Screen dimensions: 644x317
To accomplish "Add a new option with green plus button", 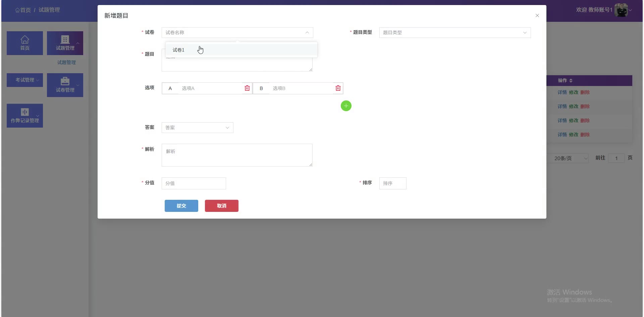I will pos(346,106).
